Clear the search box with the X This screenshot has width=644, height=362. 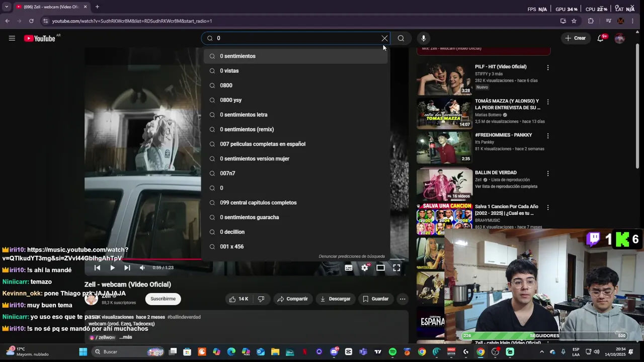(x=384, y=38)
